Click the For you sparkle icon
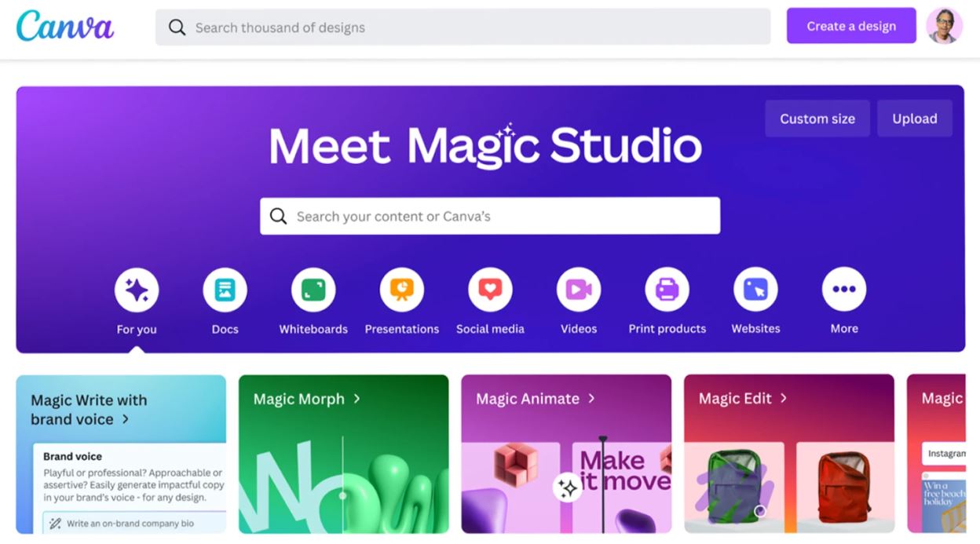This screenshot has height=544, width=980. [137, 290]
